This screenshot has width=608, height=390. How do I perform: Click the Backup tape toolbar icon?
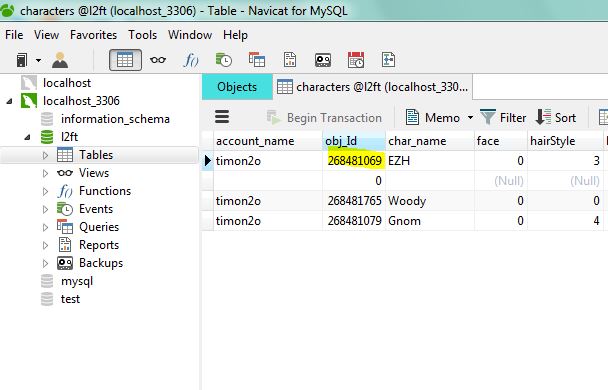pyautogui.click(x=323, y=60)
